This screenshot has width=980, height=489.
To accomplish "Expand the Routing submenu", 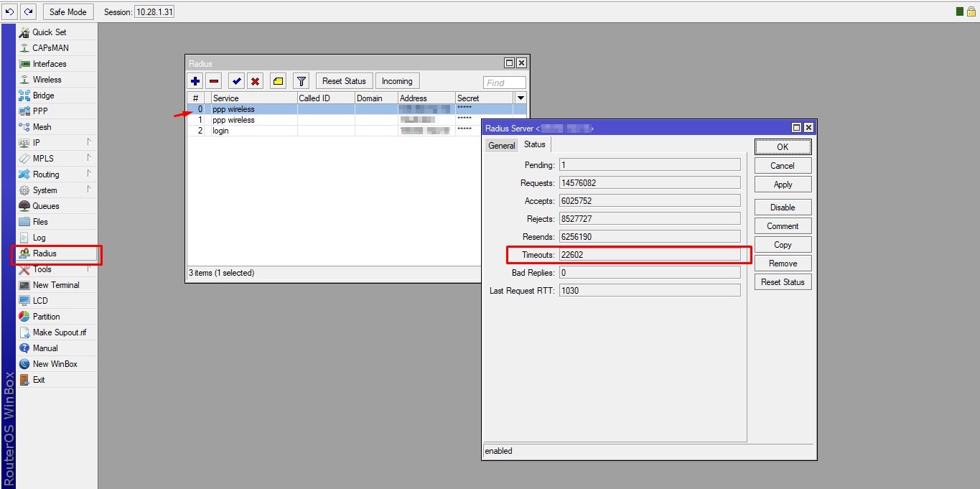I will coord(57,174).
